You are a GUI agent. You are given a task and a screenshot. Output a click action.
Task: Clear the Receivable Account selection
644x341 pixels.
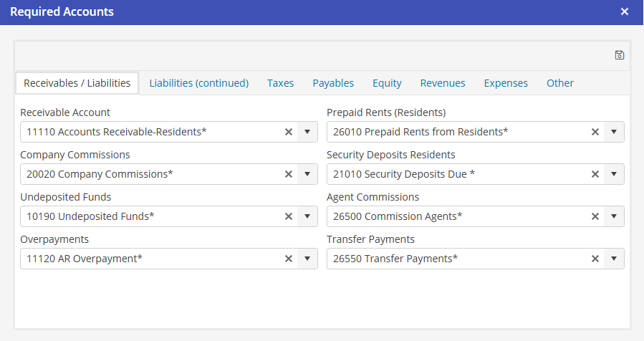click(x=289, y=132)
